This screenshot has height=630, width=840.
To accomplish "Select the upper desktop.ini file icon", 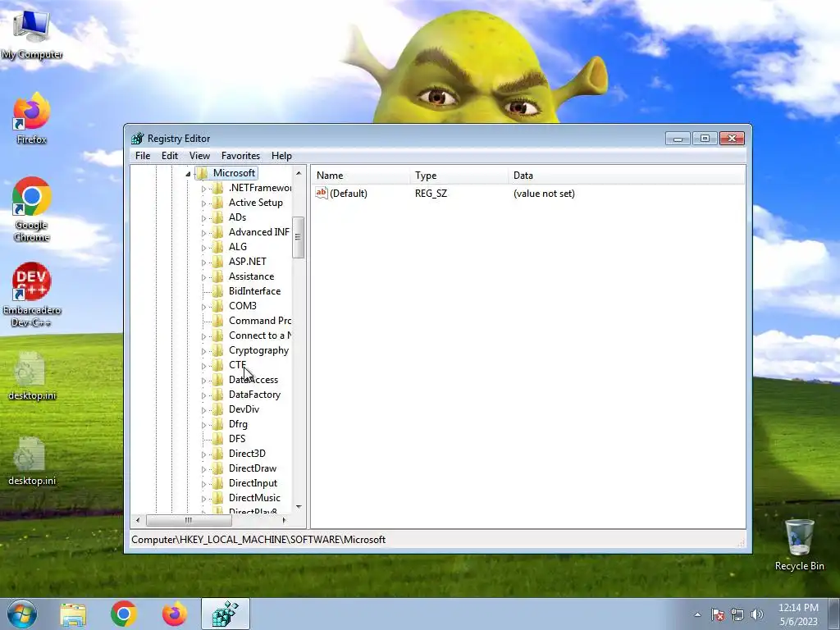I will coord(32,376).
